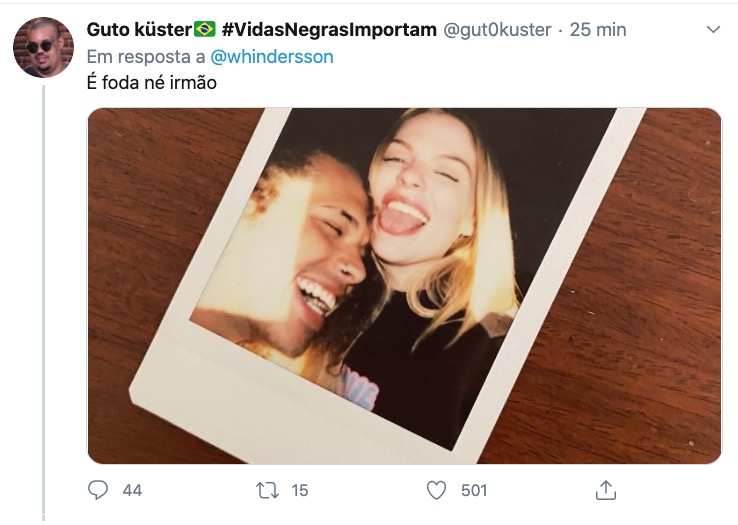Click the reply count 44
This screenshot has height=525, width=738.
point(132,490)
